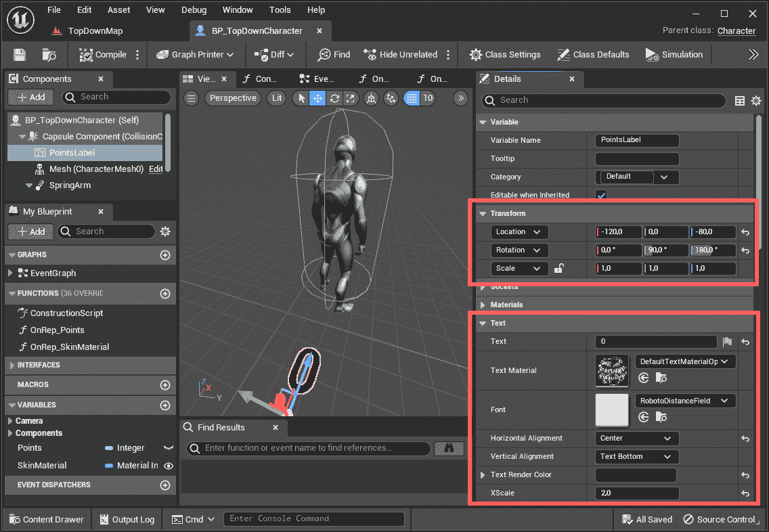The image size is (769, 532).
Task: Toggle the Editable when Inherited checkbox
Action: [x=601, y=195]
